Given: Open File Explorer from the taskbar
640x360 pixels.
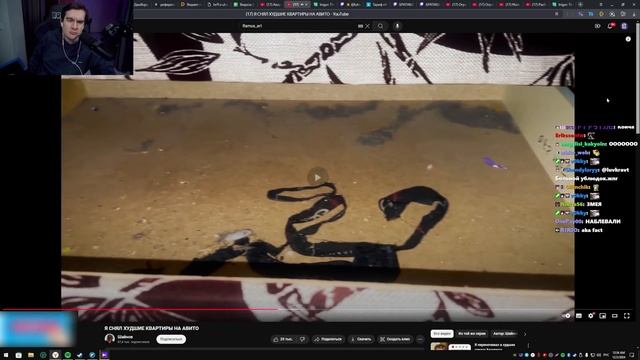Looking at the screenshot, I should (31, 355).
